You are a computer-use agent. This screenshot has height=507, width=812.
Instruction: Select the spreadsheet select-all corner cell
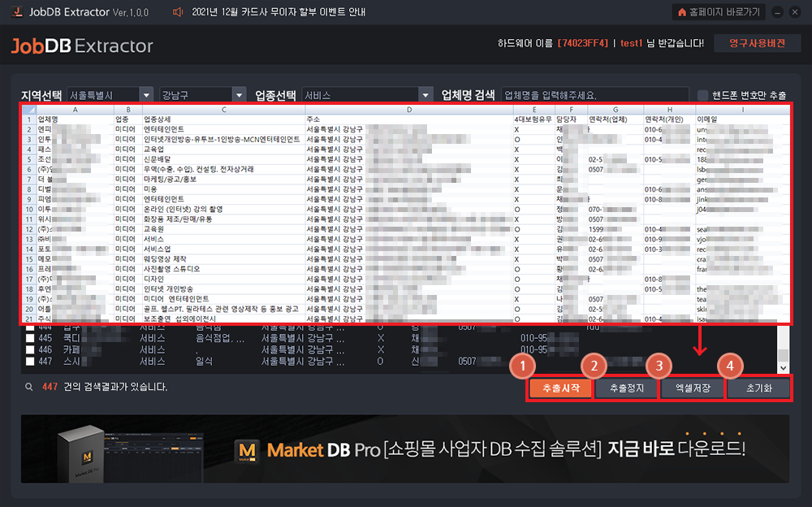point(29,110)
